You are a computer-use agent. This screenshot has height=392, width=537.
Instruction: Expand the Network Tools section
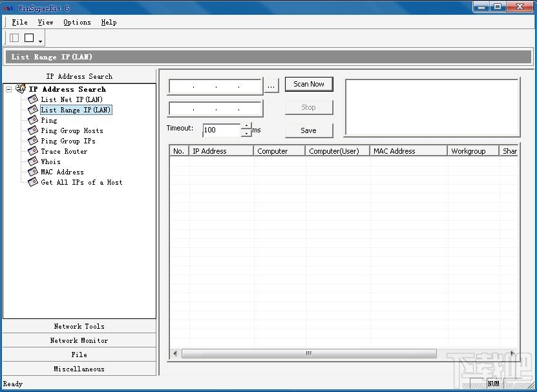(79, 326)
